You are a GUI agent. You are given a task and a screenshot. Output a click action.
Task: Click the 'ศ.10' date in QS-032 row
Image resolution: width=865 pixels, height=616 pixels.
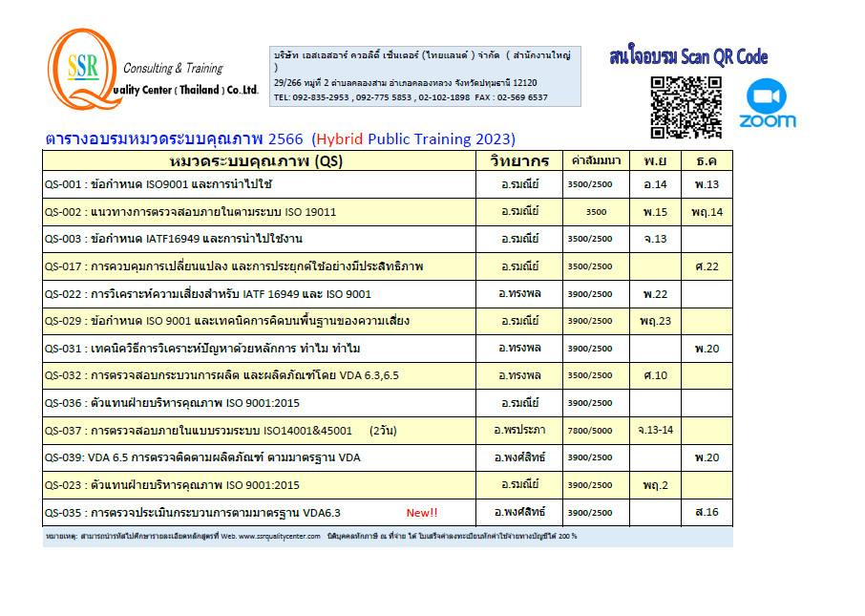coord(655,375)
